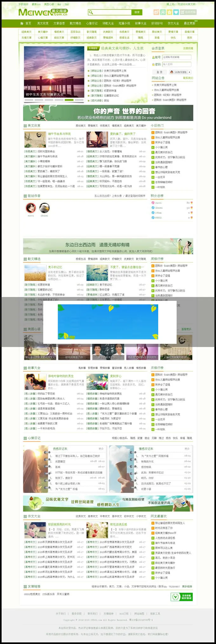Click the blue heart icon in header
The width and height of the screenshot is (216, 644).
click(176, 12)
